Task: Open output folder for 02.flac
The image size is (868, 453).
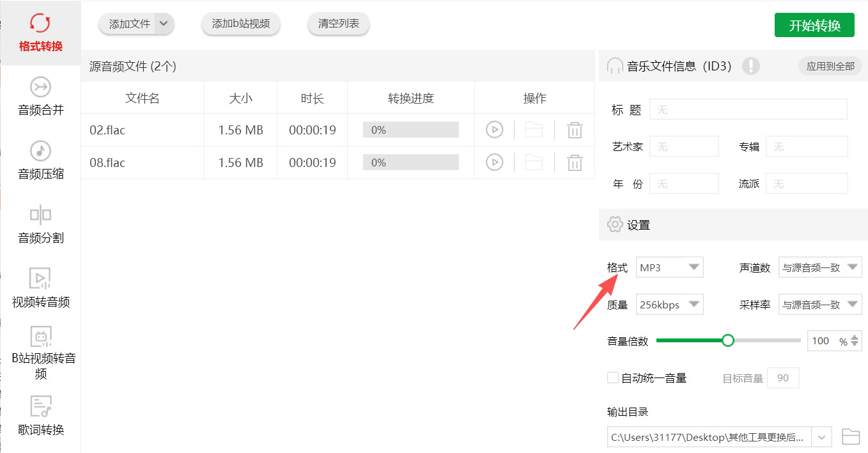Action: (534, 130)
